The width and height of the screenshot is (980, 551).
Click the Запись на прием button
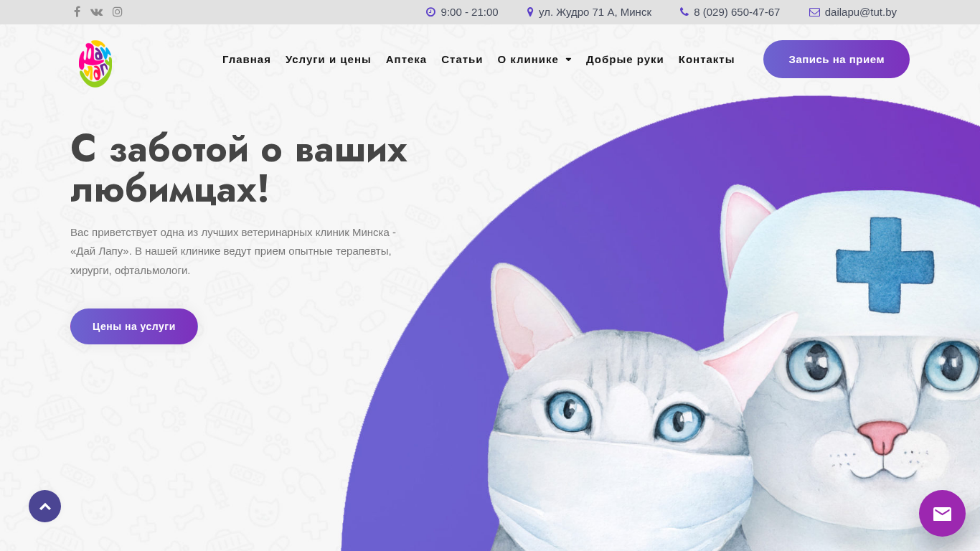coord(837,59)
